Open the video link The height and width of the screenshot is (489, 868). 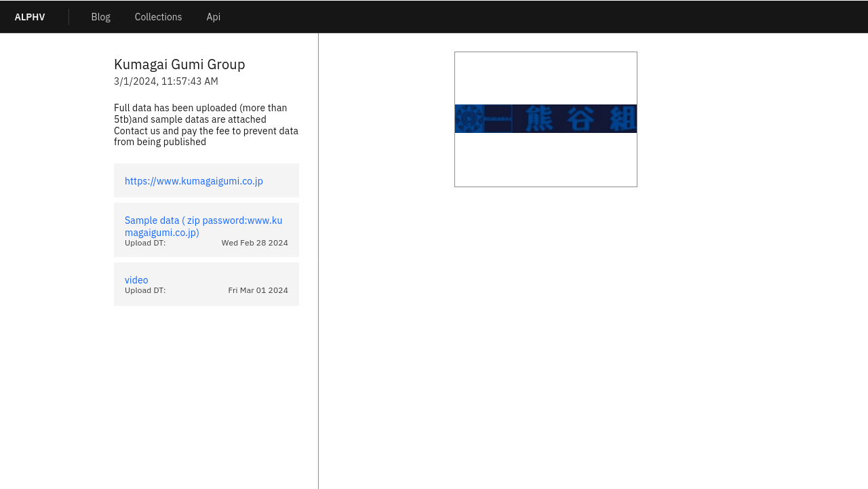[x=136, y=280]
